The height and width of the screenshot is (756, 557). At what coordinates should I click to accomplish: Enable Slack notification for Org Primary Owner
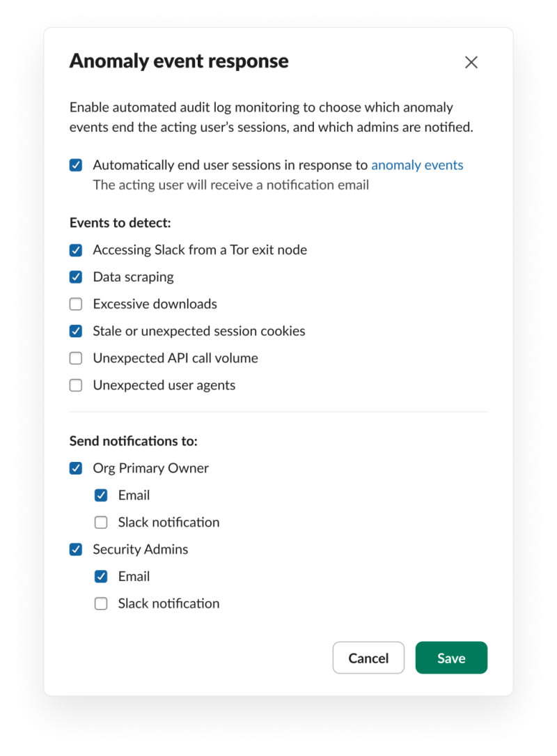pyautogui.click(x=101, y=523)
